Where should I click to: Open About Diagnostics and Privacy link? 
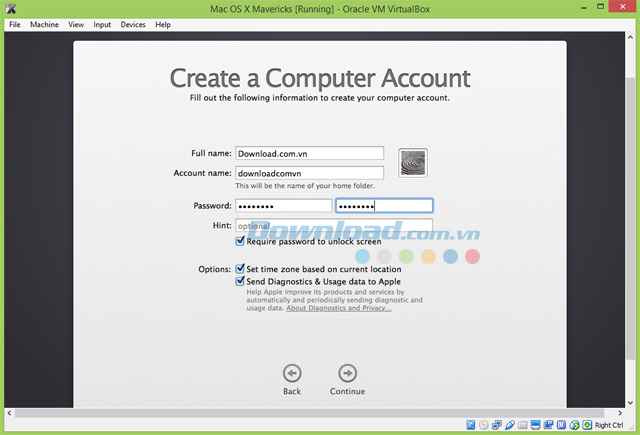tap(339, 308)
